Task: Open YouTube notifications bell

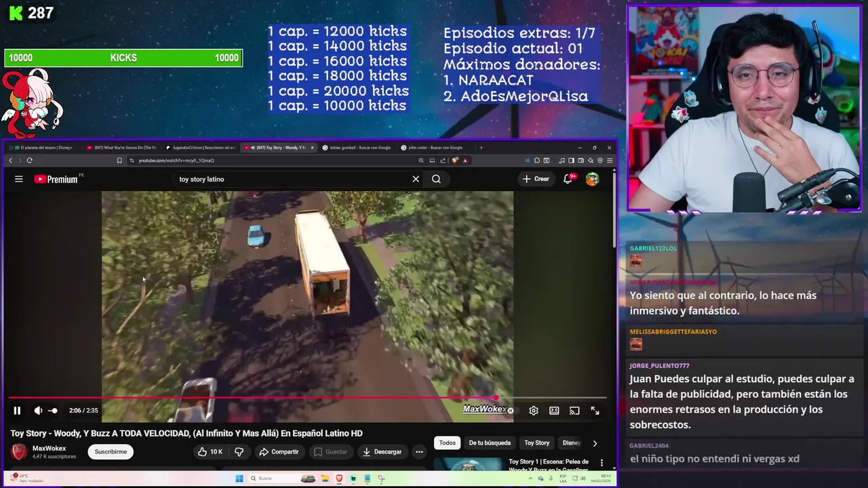Action: click(x=568, y=179)
